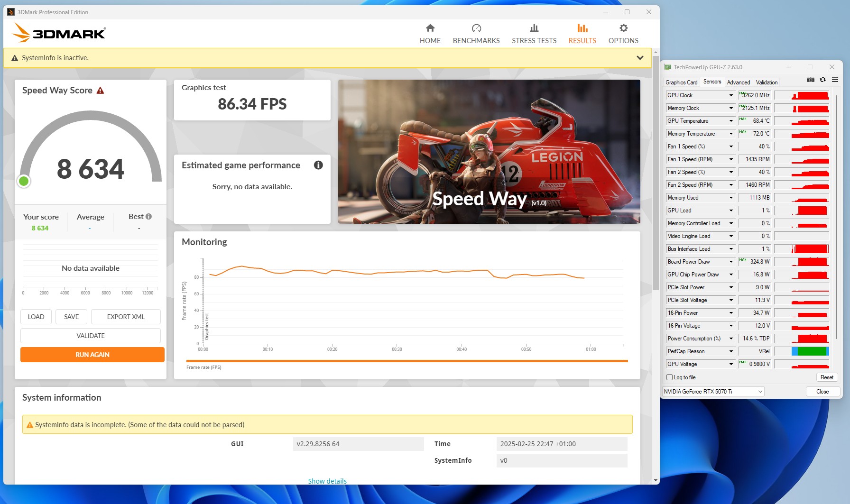850x504 pixels.
Task: Click the Speed Way benchmark thumbnail
Action: tap(489, 152)
